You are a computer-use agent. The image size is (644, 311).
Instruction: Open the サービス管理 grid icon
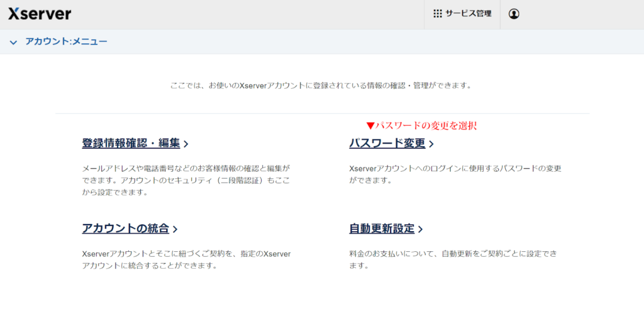click(x=438, y=14)
